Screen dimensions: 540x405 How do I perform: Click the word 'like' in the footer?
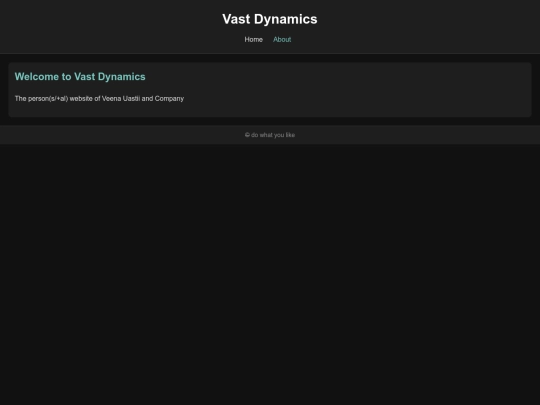tap(290, 135)
